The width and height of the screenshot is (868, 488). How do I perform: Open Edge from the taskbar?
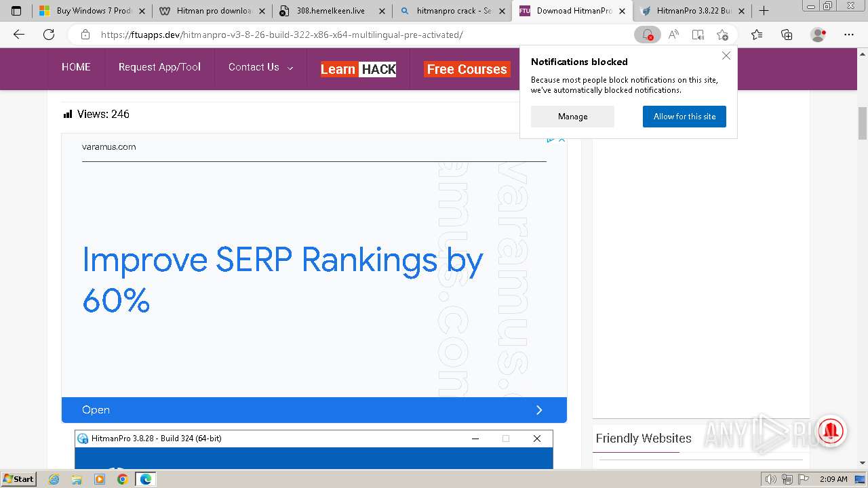coord(145,479)
